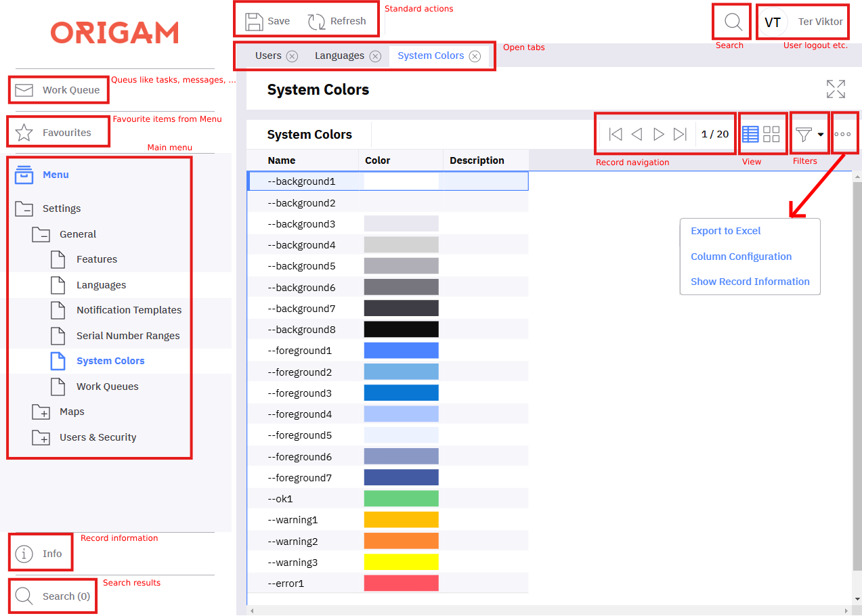Click the Menu drawer icon

pyautogui.click(x=24, y=175)
